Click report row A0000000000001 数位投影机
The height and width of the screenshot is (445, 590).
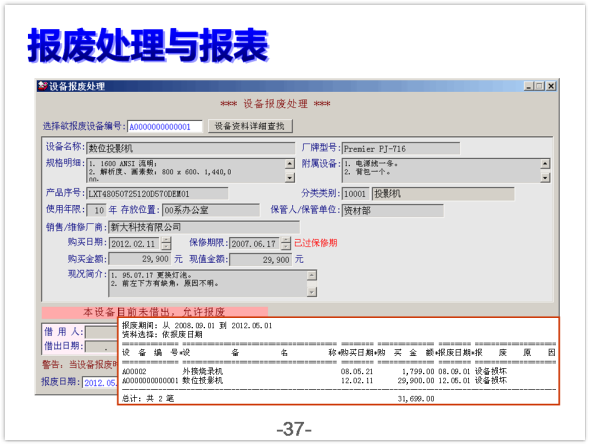click(x=315, y=381)
